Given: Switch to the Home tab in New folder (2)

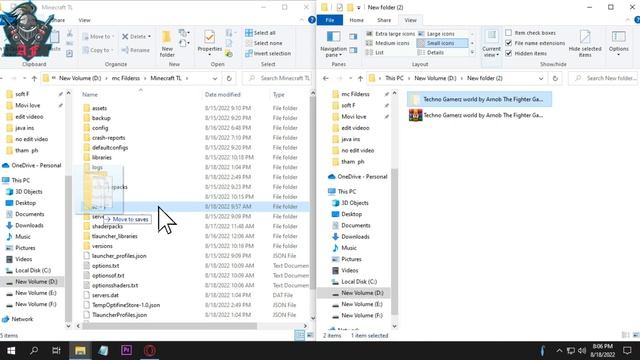Looking at the screenshot, I should 356,20.
